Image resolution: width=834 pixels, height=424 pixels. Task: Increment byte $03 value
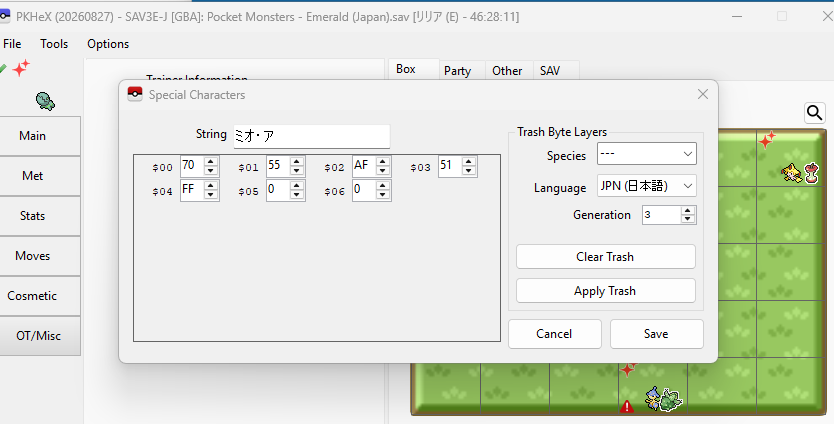(469, 162)
